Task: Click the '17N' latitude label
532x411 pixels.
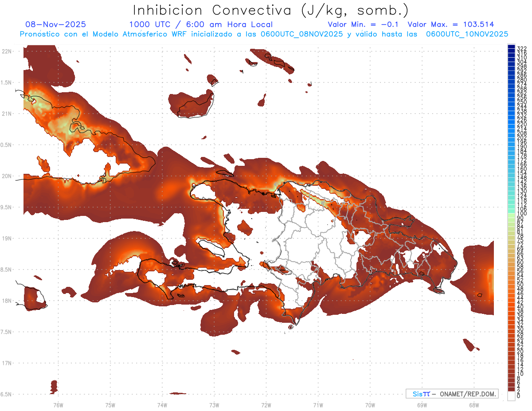Action: [7, 363]
